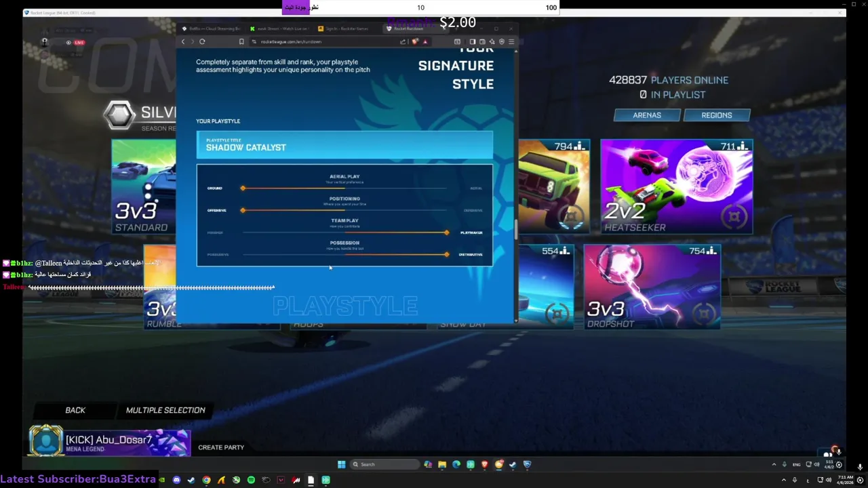Open the REGIONS button in Rocket League
The width and height of the screenshot is (868, 488).
click(x=717, y=115)
